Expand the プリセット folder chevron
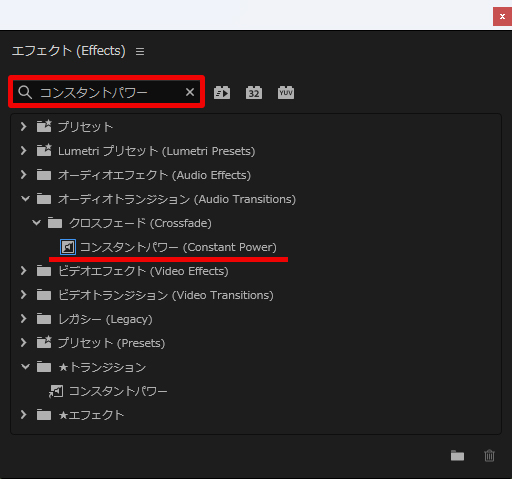512x479 pixels. 23,127
